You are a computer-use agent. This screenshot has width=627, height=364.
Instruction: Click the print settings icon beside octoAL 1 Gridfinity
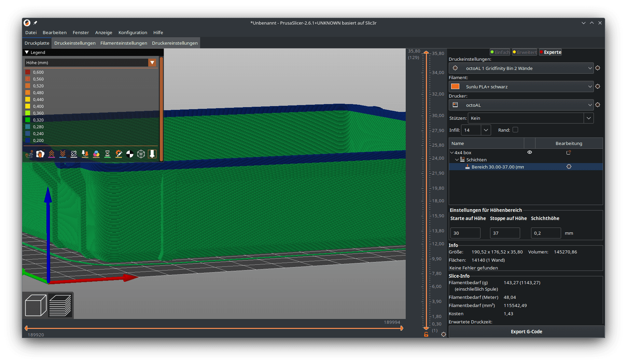pos(455,68)
